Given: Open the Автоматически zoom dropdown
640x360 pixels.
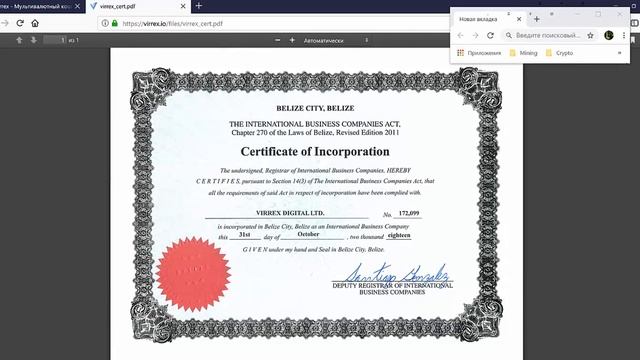Looking at the screenshot, I should [x=336, y=40].
